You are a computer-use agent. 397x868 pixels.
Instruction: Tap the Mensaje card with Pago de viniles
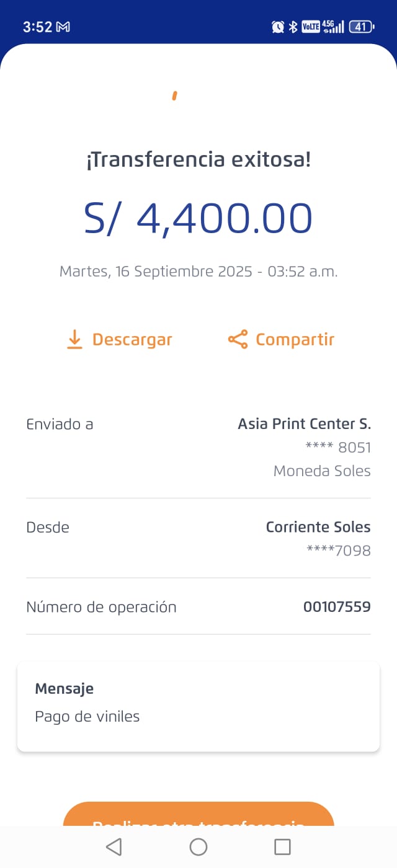click(198, 706)
